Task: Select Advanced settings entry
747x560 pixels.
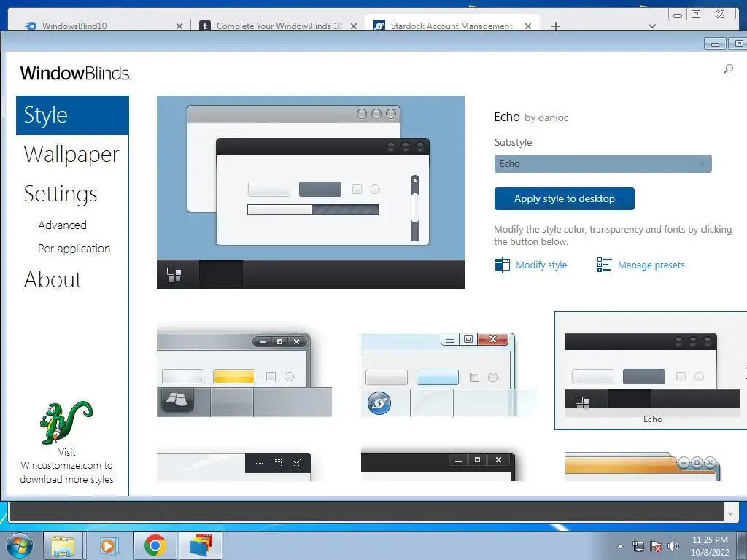Action: 63,225
